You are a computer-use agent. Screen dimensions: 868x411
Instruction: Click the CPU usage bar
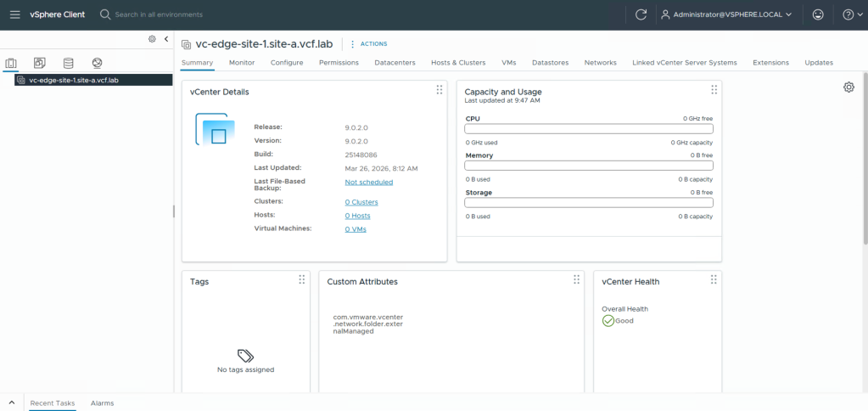click(x=589, y=129)
